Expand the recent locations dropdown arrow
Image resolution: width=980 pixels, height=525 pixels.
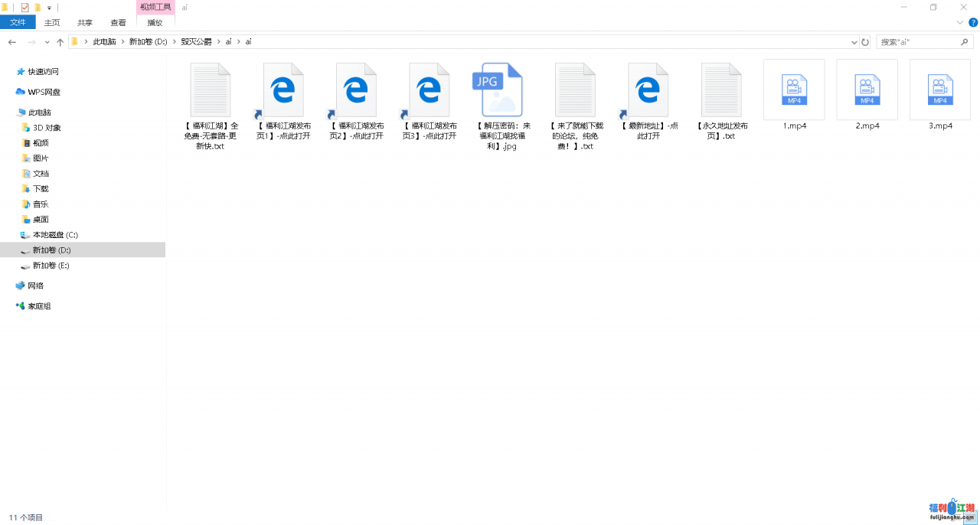tap(47, 42)
